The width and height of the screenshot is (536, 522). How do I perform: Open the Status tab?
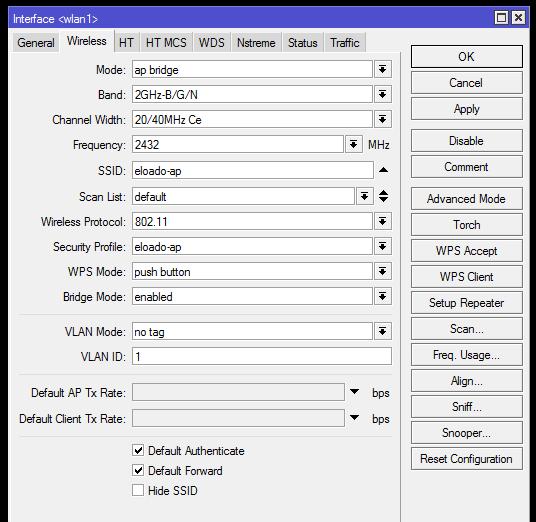303,43
